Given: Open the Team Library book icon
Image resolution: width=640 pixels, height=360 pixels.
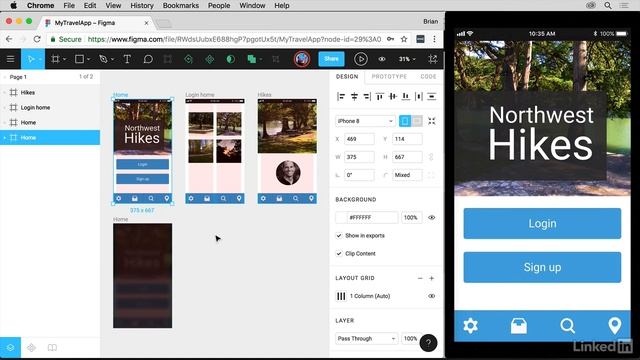Looking at the screenshot, I should pos(52,348).
